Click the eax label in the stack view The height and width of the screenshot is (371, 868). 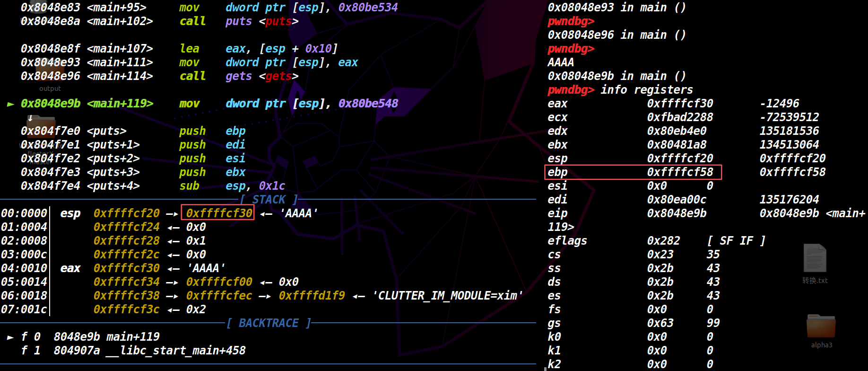point(70,268)
